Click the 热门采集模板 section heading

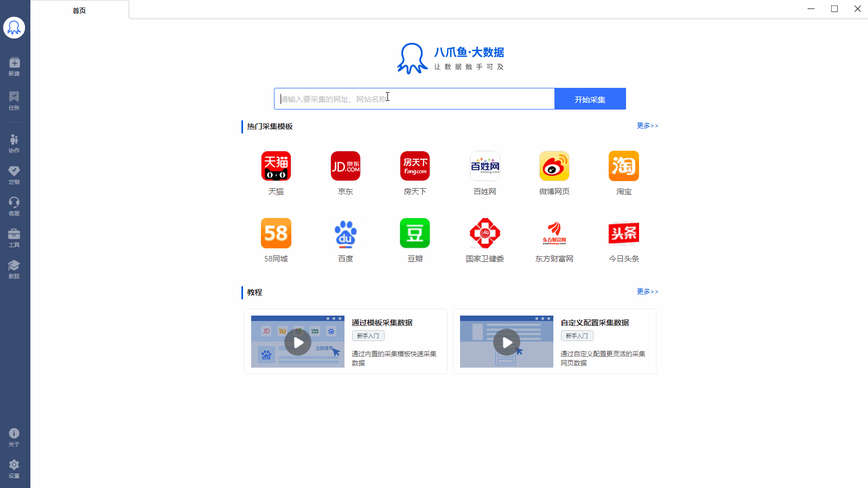coord(270,126)
